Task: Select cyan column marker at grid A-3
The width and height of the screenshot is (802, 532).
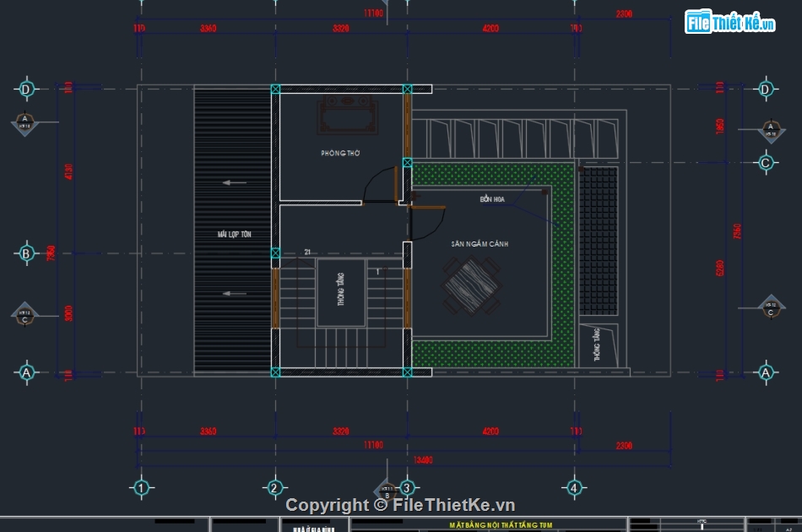Action: click(x=407, y=372)
